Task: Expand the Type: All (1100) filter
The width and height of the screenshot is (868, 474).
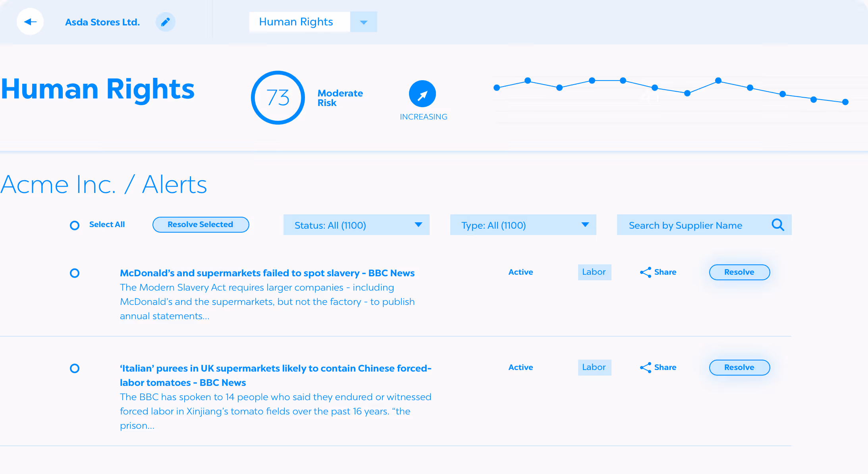Action: [x=523, y=225]
